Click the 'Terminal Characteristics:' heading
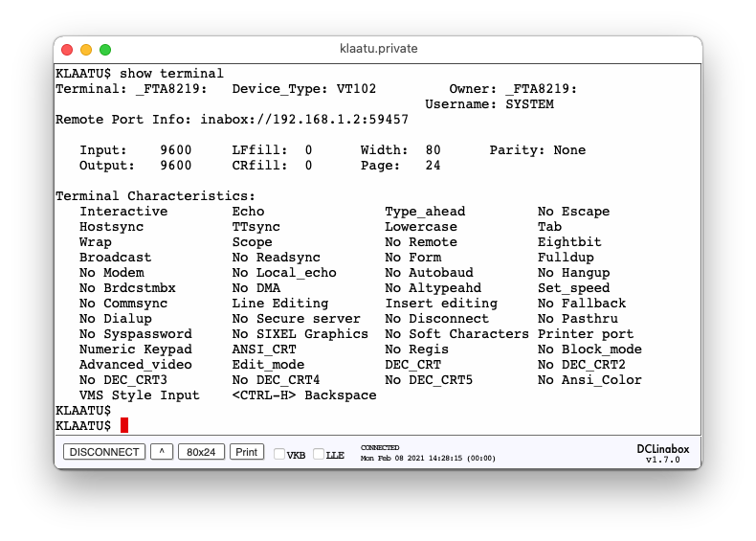 click(x=155, y=196)
